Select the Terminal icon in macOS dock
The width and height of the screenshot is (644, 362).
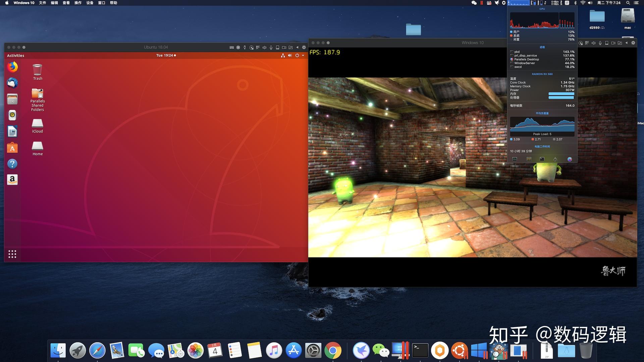click(x=418, y=350)
